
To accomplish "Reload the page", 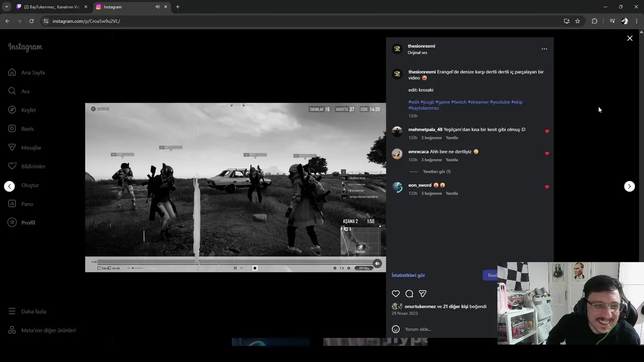I will click(x=31, y=21).
